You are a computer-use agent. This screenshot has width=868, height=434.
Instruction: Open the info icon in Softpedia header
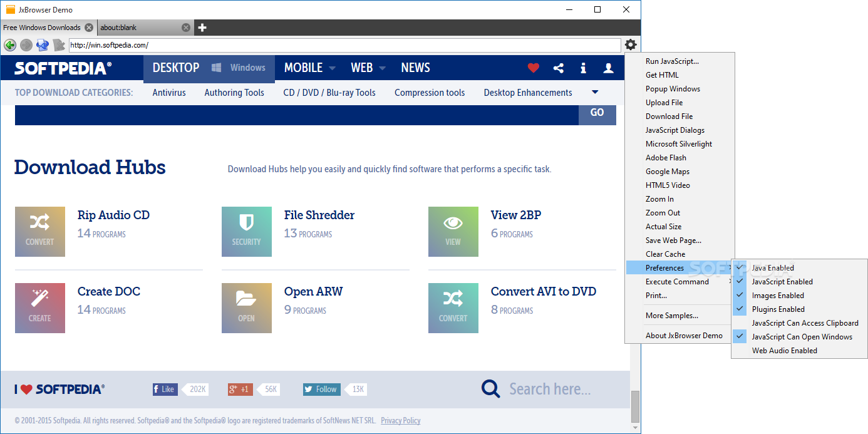tap(583, 68)
